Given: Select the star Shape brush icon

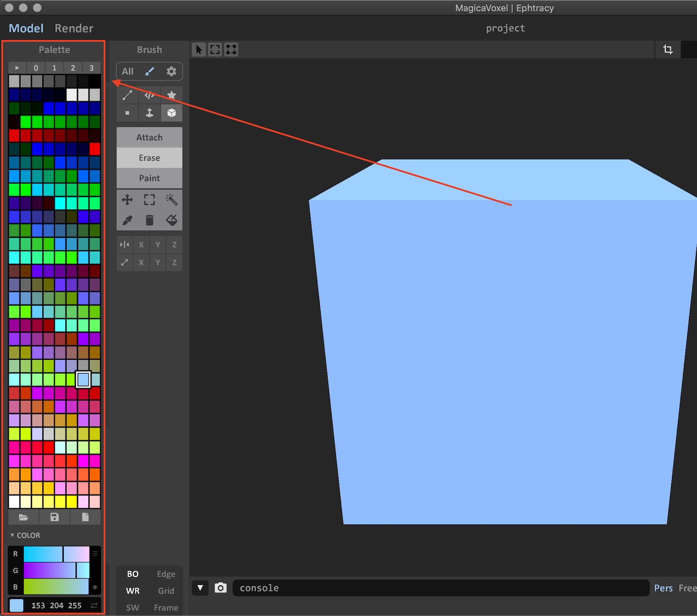Looking at the screenshot, I should tap(171, 95).
